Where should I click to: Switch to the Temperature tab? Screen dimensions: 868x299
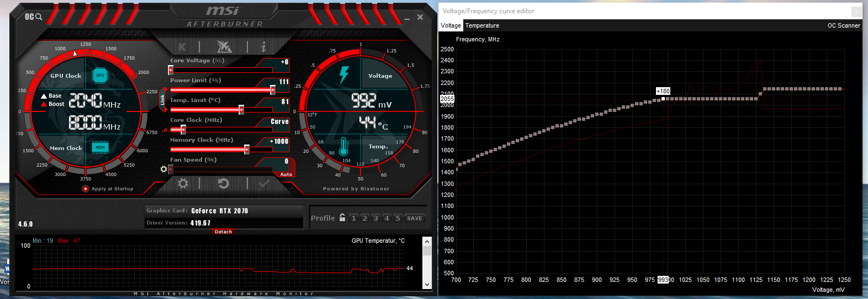click(x=482, y=25)
